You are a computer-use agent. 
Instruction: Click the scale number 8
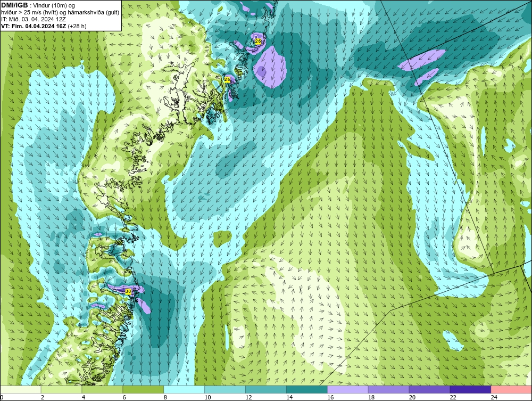coord(165,397)
